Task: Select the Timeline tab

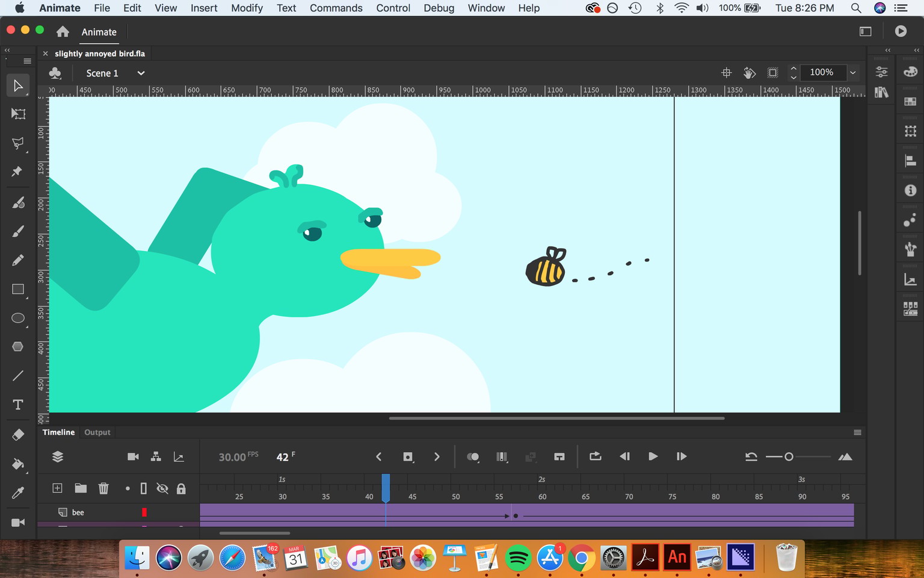Action: (x=58, y=432)
